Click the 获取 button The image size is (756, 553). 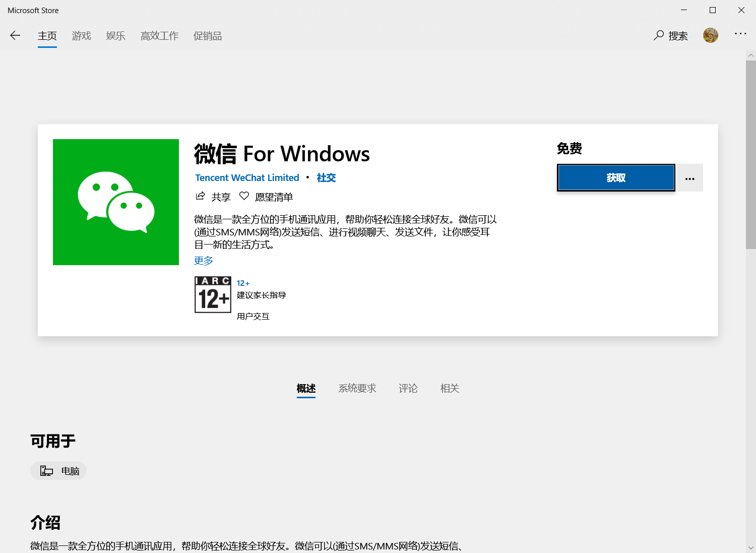point(616,178)
